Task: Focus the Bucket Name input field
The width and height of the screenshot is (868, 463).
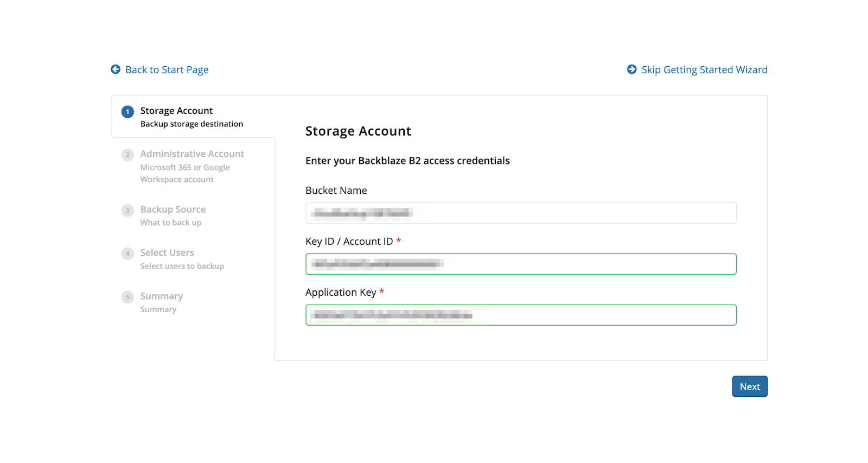Action: coord(521,213)
